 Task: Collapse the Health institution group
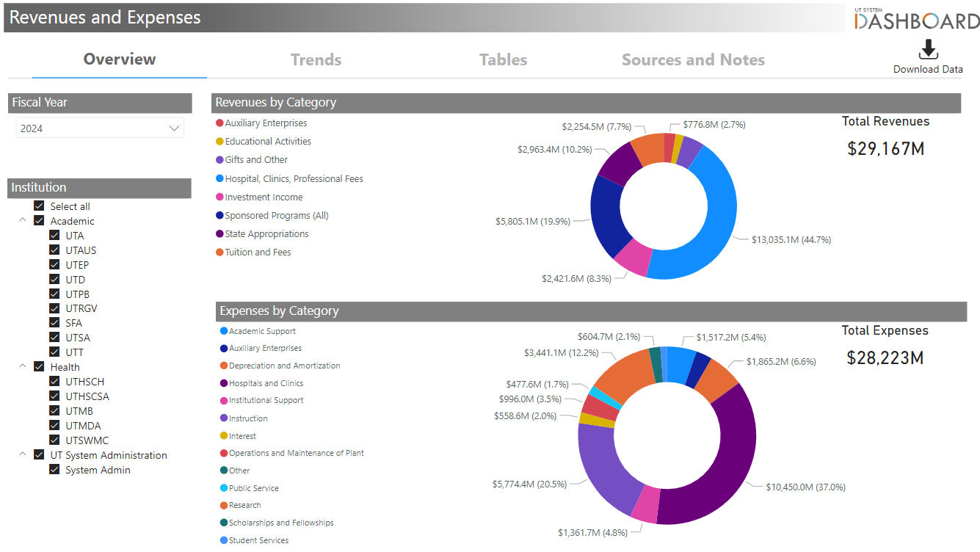click(23, 366)
